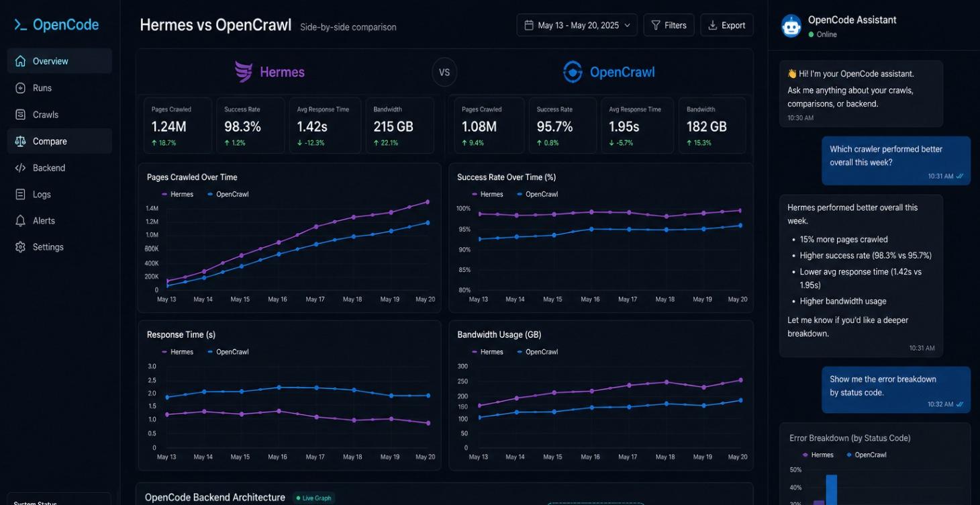The height and width of the screenshot is (505, 980).
Task: Open the Crawls section
Action: tap(60, 115)
